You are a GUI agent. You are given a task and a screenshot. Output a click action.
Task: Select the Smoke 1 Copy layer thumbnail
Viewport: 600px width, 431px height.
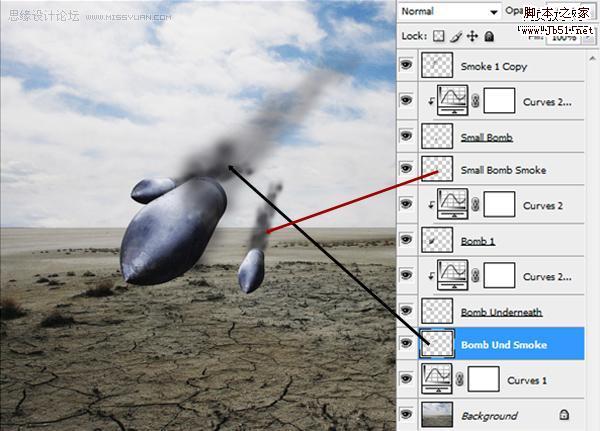[437, 65]
